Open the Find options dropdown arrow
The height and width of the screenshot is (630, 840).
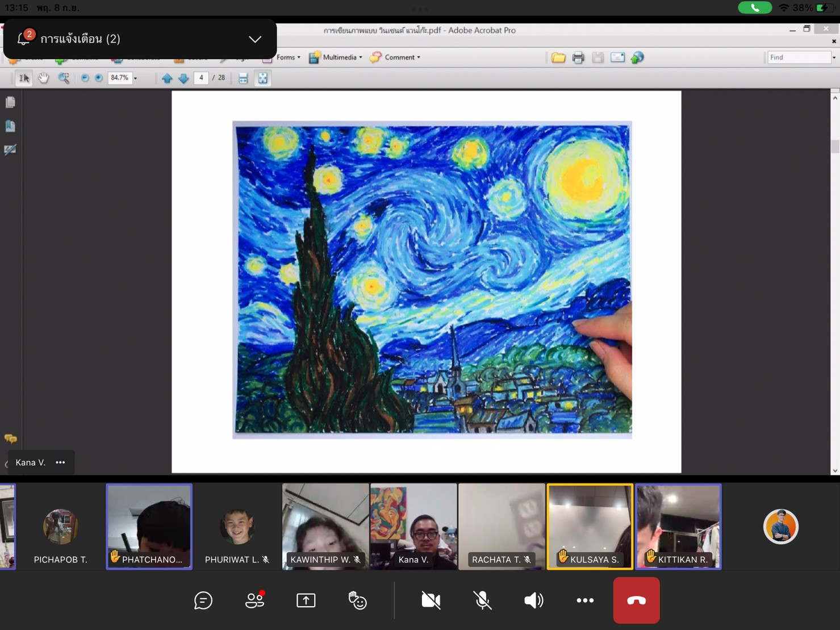(x=834, y=57)
